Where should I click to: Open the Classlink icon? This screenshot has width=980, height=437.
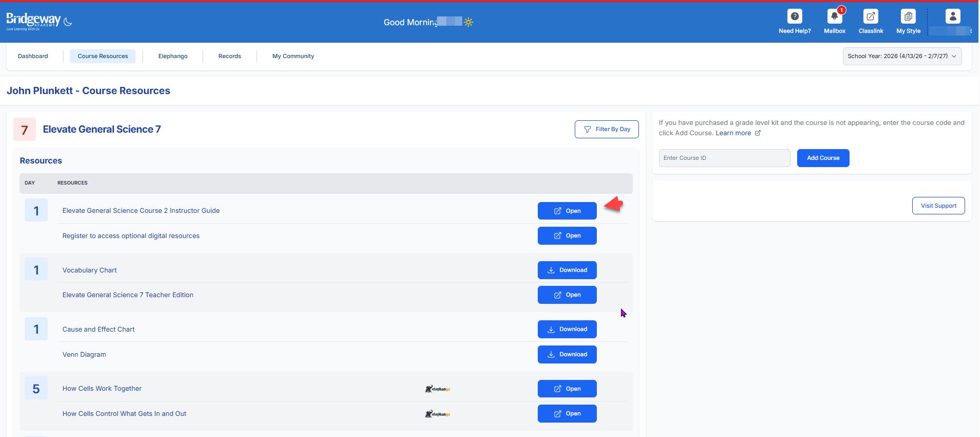point(871,16)
